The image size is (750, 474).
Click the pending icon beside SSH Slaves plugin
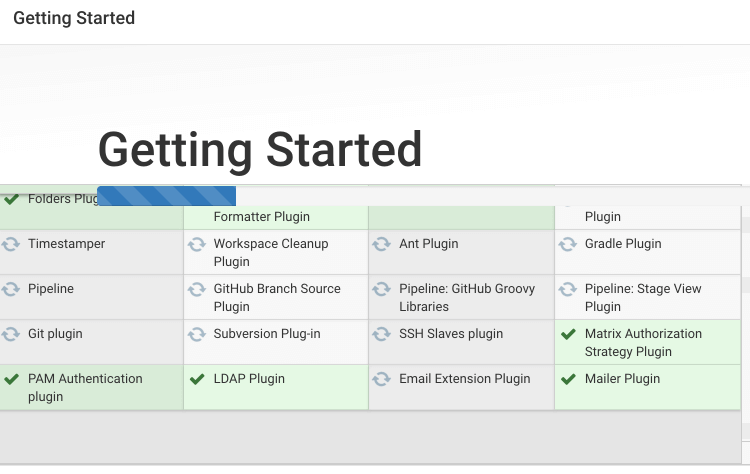coord(382,334)
